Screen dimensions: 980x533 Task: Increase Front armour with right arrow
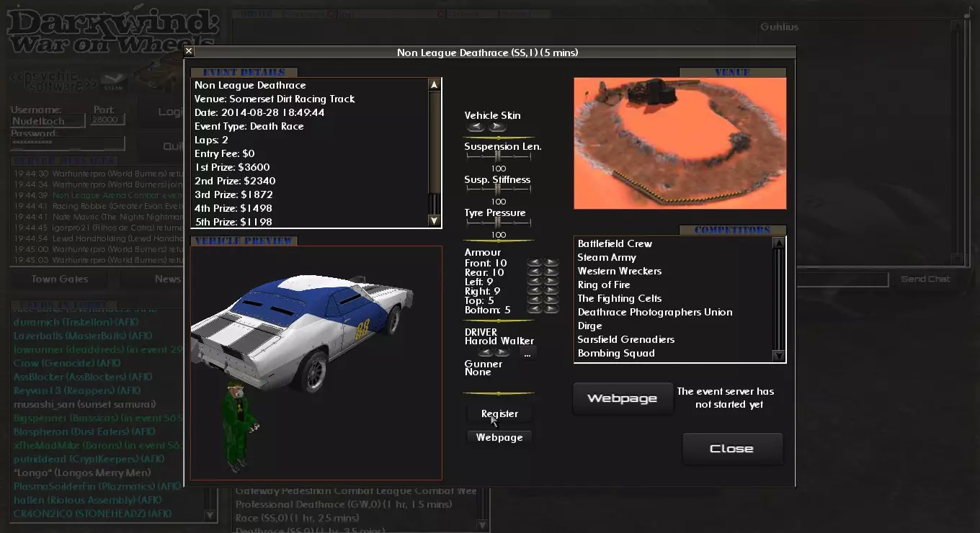pos(551,263)
